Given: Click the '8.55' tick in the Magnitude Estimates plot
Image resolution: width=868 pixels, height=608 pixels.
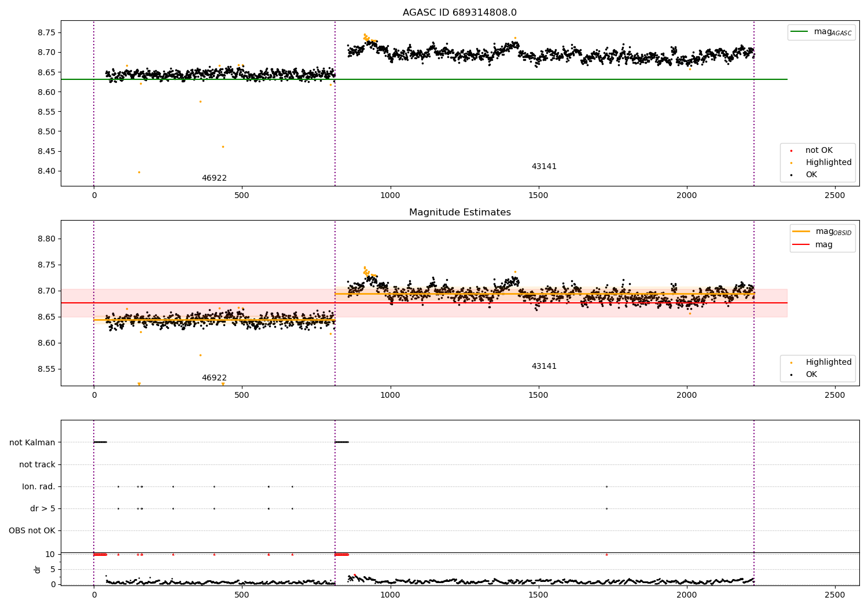Looking at the screenshot, I should tap(47, 369).
